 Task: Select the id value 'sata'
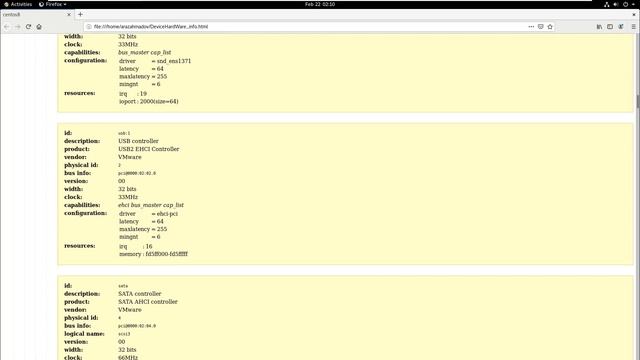[123, 286]
